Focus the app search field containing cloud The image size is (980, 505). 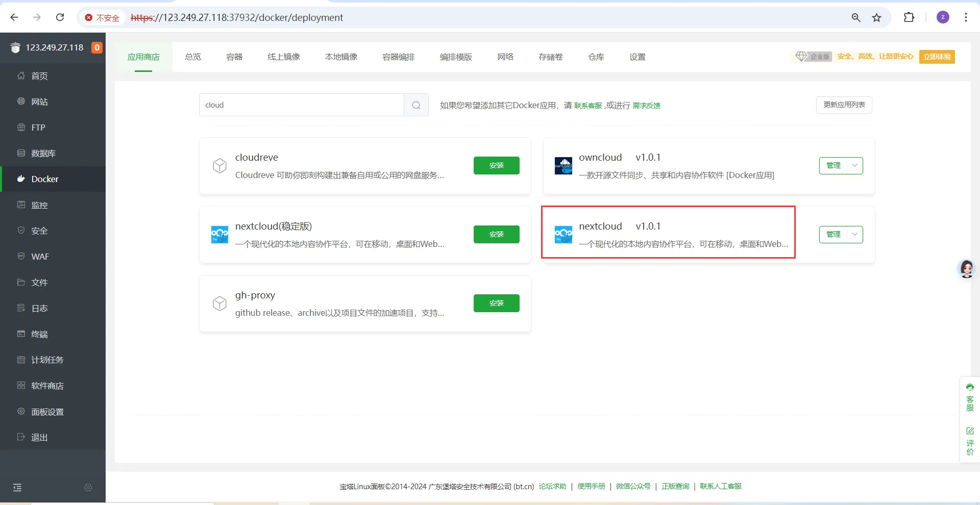click(x=302, y=105)
